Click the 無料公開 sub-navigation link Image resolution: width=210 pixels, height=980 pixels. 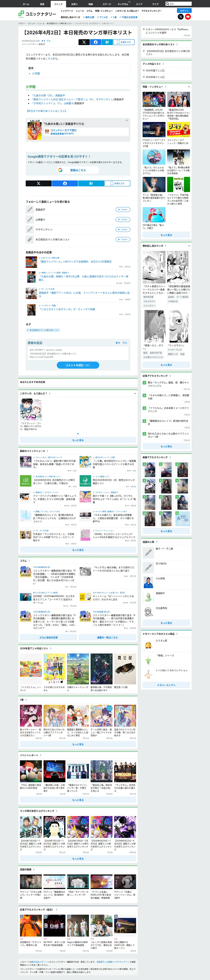89,17
